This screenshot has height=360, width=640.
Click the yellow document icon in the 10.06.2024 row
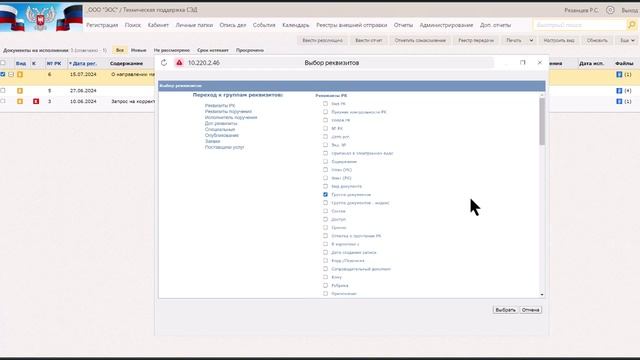click(x=20, y=101)
